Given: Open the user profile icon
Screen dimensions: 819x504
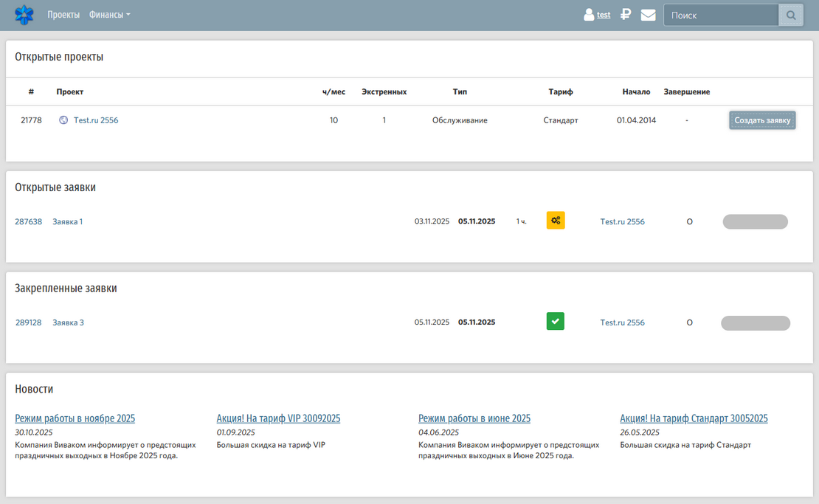Looking at the screenshot, I should [589, 15].
